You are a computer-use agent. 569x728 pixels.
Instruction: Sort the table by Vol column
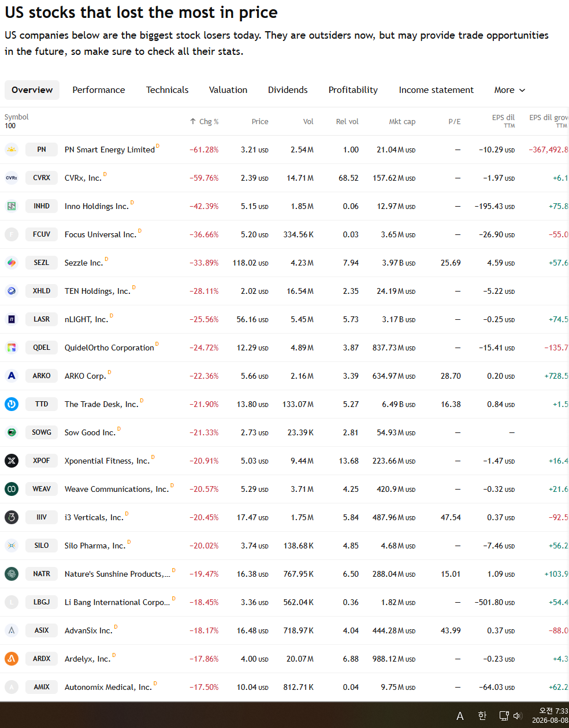pos(308,122)
